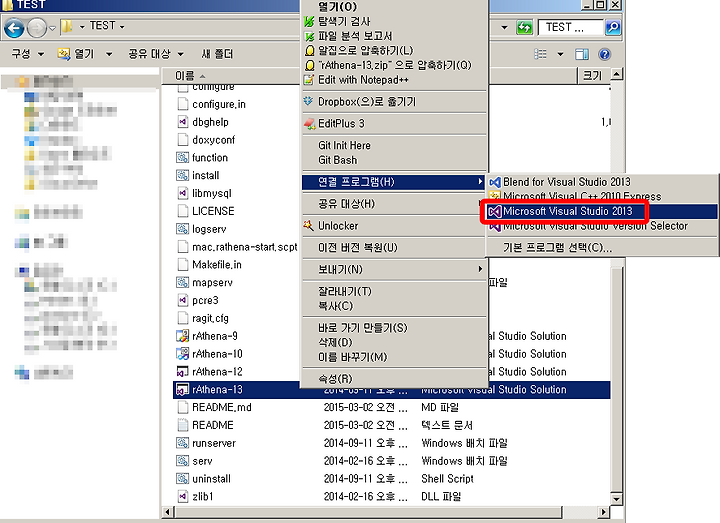Click the change view icon
This screenshot has width=720, height=523.
coord(540,54)
